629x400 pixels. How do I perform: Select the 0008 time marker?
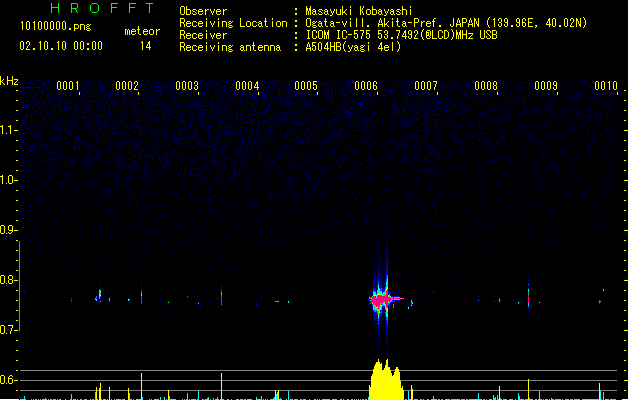(486, 86)
